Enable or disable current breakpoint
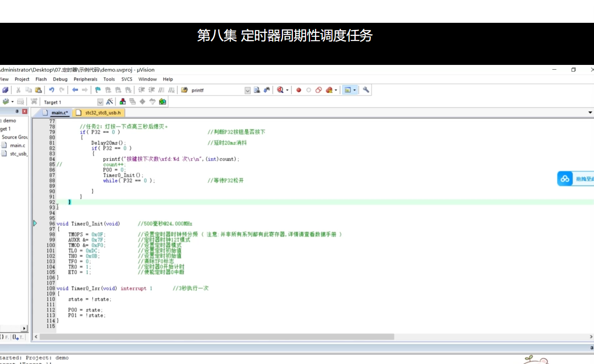This screenshot has width=594, height=364. pos(309,90)
